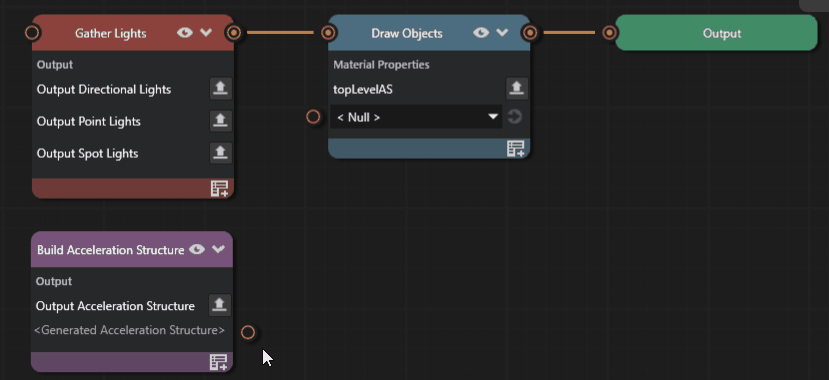
Task: Click the output port of Draw Objects node
Action: click(530, 33)
